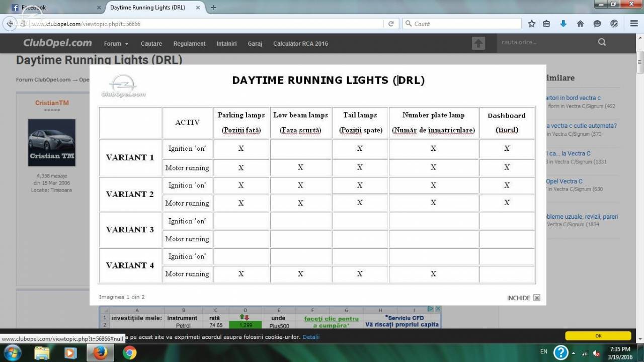644x362 pixels.
Task: Open the Forum dropdown menu
Action: [116, 44]
